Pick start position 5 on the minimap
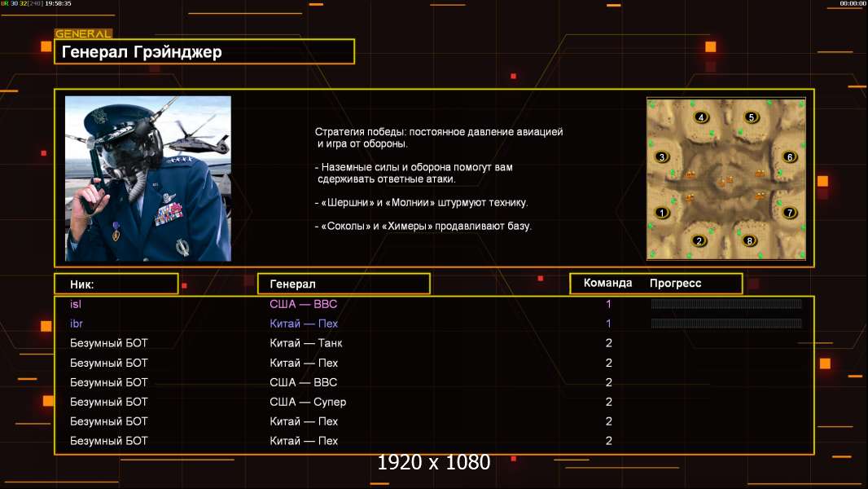The image size is (868, 489). (752, 117)
